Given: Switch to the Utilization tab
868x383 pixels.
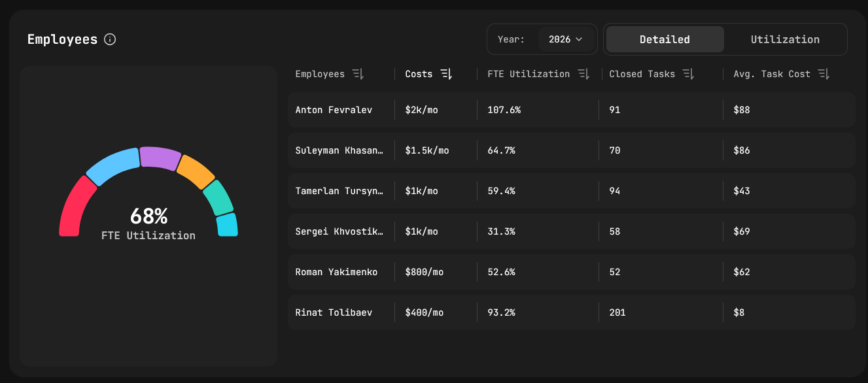Looking at the screenshot, I should pos(785,39).
